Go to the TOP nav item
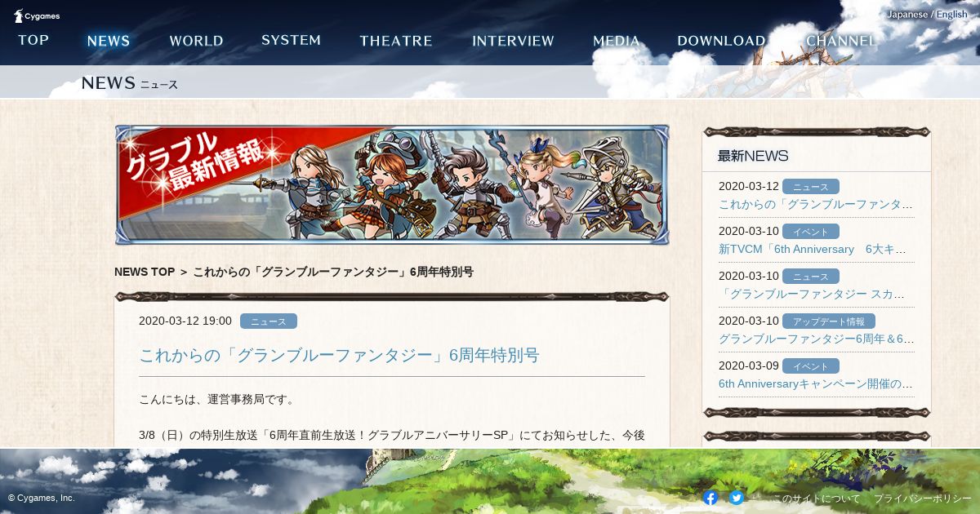Screen dimensions: 980x514 (33, 40)
